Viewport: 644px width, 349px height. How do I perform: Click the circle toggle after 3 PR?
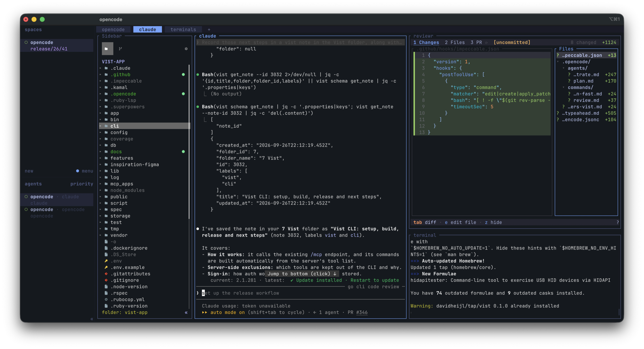point(486,42)
